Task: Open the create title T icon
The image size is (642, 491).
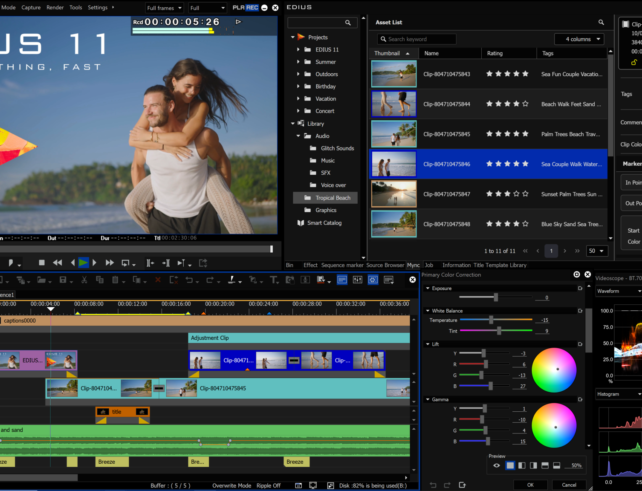Action: [x=273, y=280]
